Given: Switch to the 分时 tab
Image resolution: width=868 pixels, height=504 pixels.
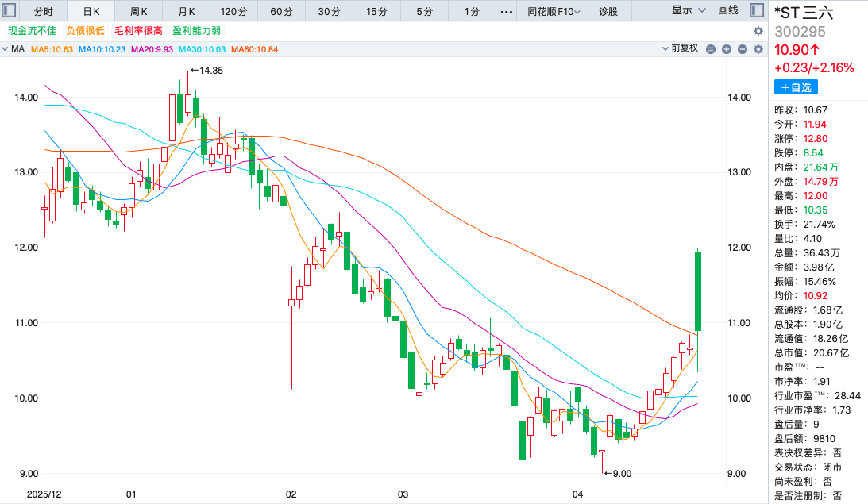Looking at the screenshot, I should (44, 11).
